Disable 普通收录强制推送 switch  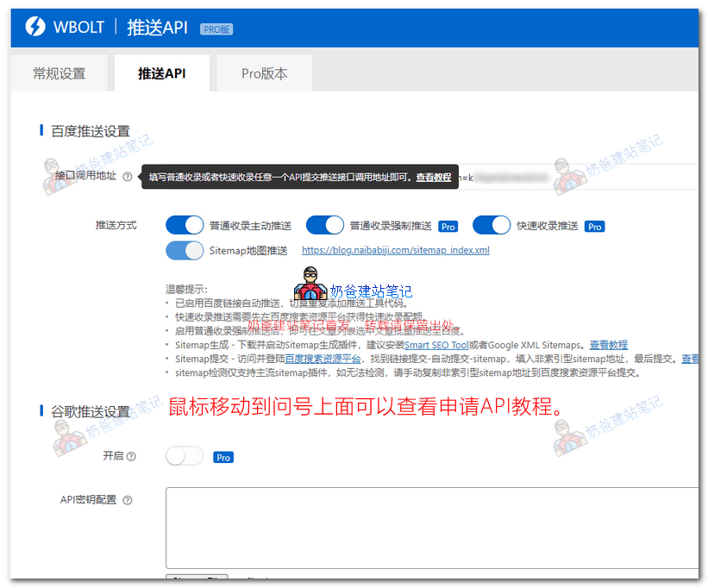tap(325, 226)
